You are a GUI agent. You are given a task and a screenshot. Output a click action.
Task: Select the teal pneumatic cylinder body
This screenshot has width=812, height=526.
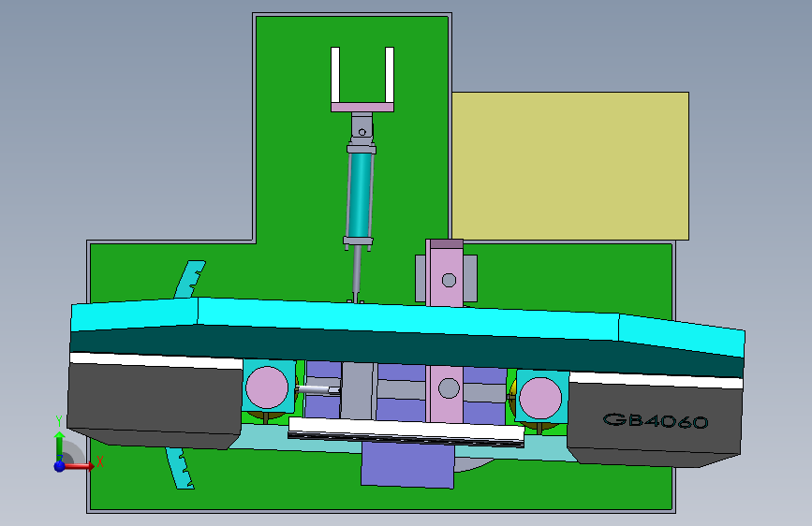(360, 196)
